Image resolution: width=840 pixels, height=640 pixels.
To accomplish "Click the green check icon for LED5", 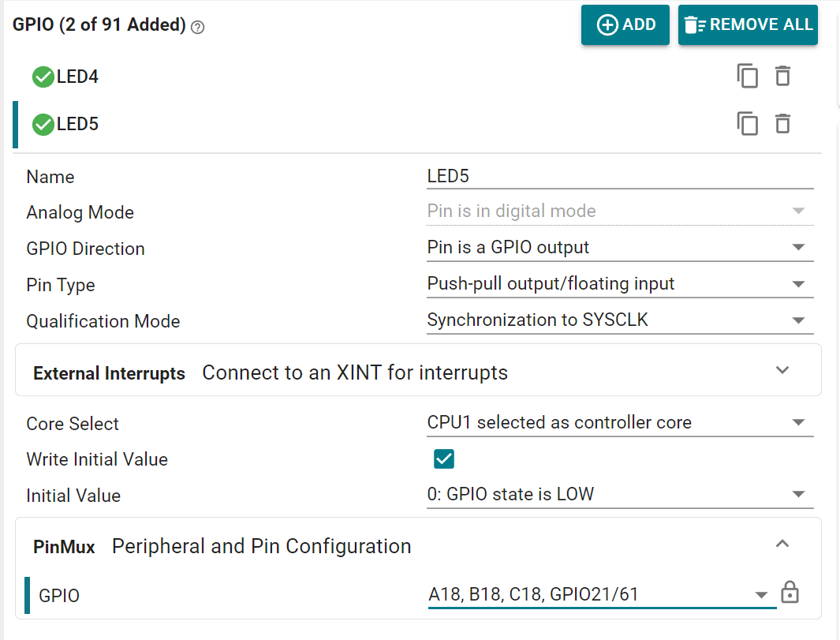I will [x=43, y=125].
